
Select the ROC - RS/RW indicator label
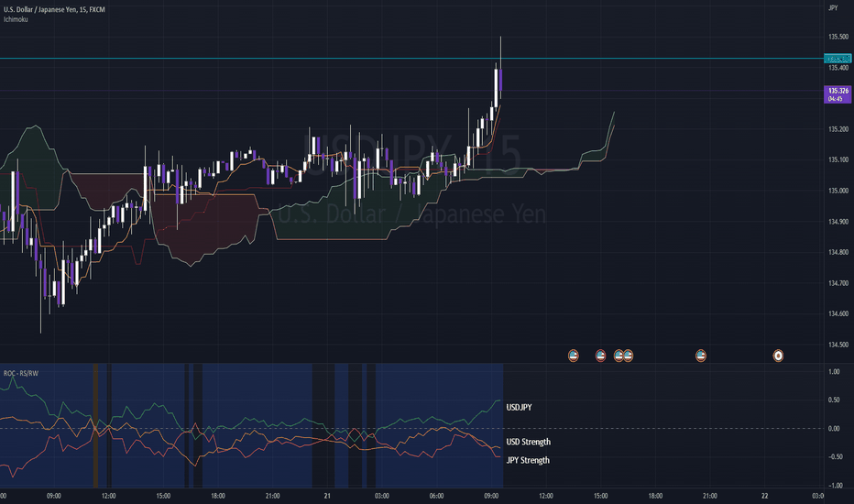coord(21,373)
